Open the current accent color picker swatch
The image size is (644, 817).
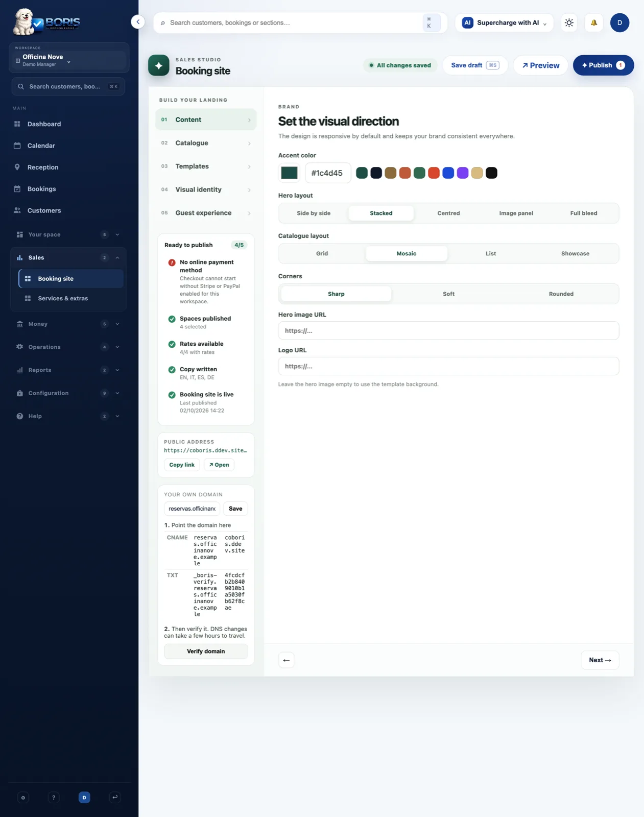click(x=289, y=173)
